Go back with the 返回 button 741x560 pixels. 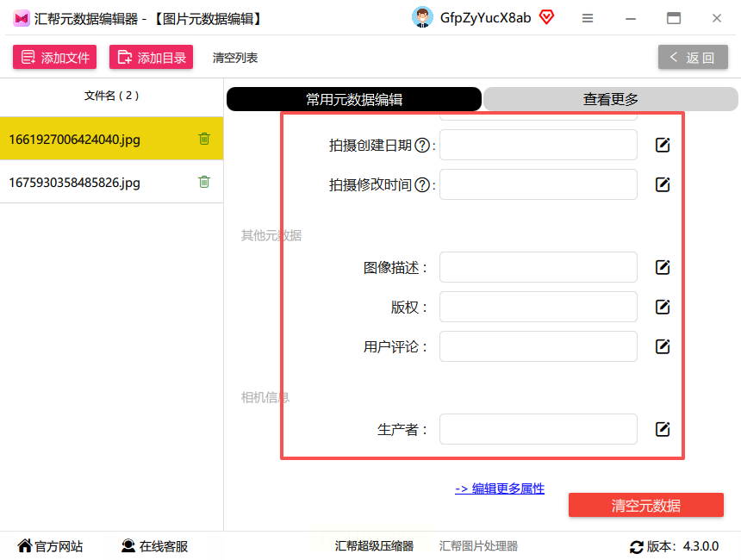tap(693, 57)
